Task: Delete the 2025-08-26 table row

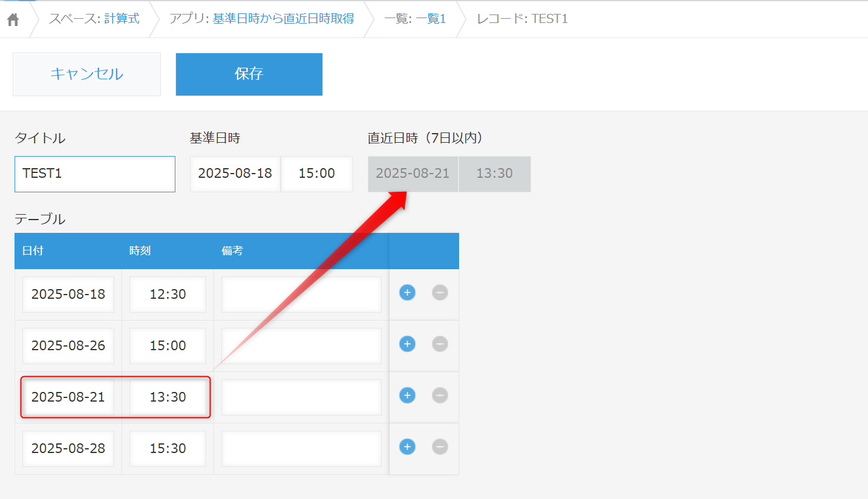Action: (x=440, y=344)
